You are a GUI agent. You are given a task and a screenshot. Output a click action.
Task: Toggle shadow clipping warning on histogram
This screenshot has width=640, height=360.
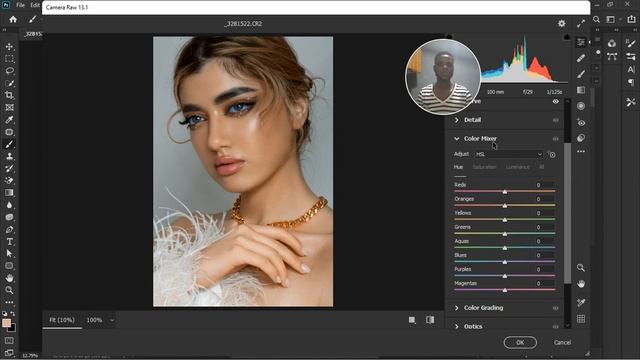point(449,37)
